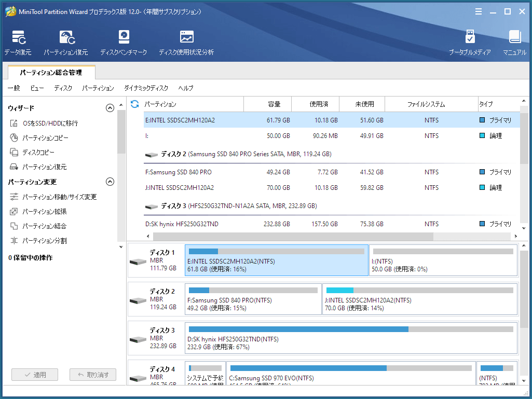The height and width of the screenshot is (399, 532).
Task: Launch パーティション復元 from the top toolbar
Action: [66, 43]
